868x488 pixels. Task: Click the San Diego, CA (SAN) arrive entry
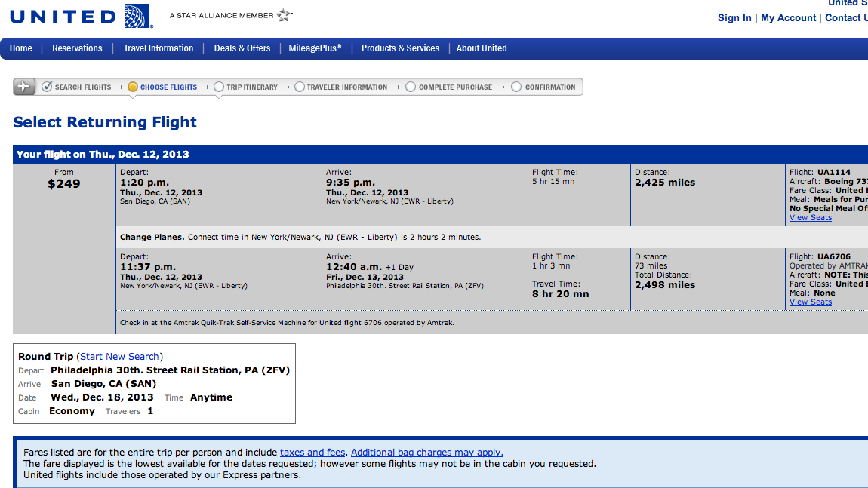(x=103, y=383)
